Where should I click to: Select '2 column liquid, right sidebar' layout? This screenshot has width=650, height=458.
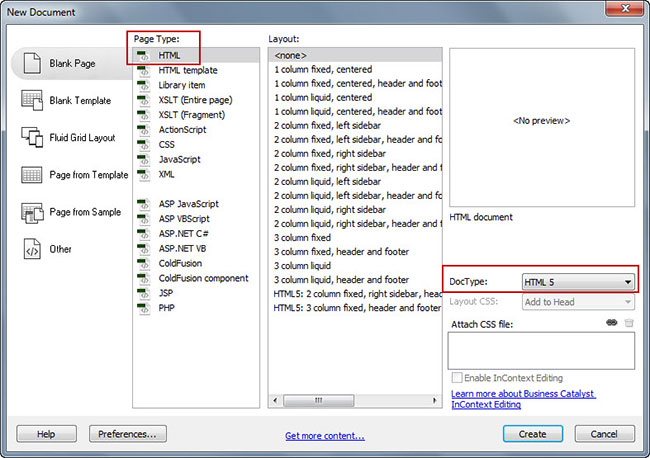point(355,210)
